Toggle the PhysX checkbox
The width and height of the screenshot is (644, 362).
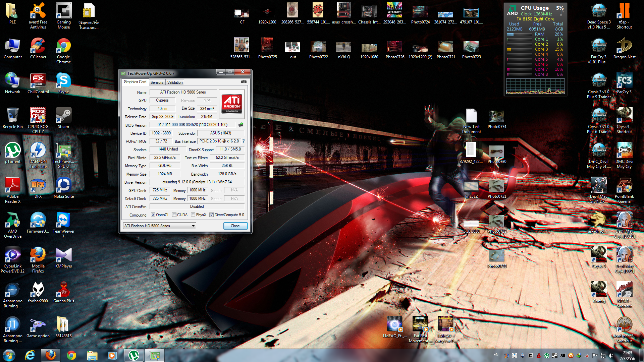point(193,215)
